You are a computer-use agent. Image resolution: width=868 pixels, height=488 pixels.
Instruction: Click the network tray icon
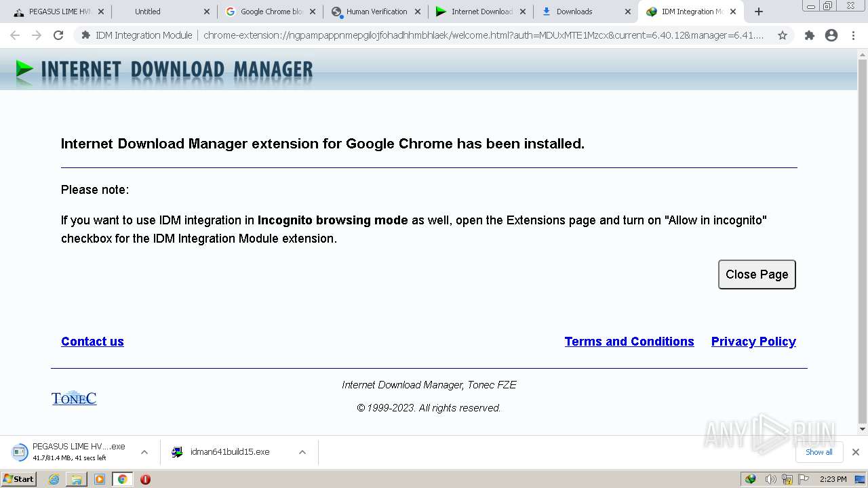787,479
